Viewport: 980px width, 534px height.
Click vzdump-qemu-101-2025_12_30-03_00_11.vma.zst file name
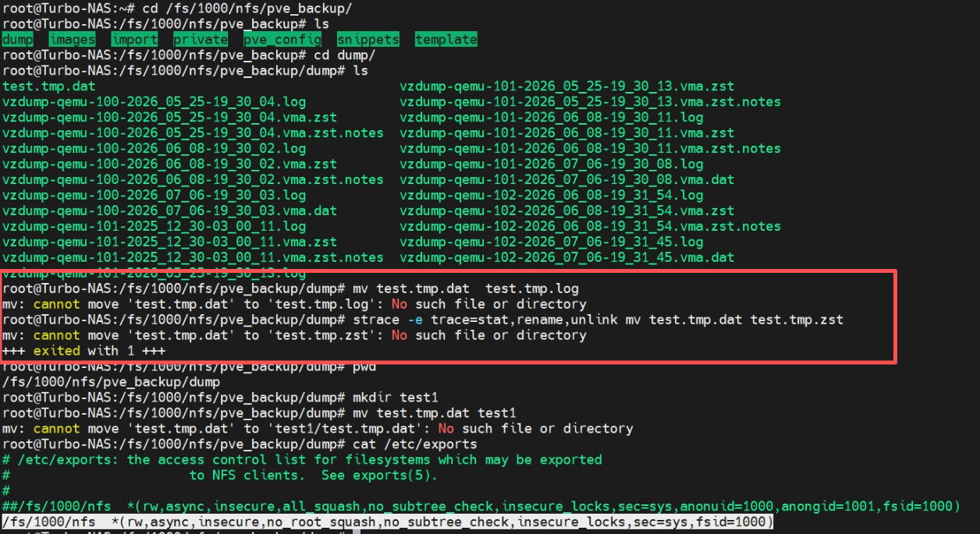[x=170, y=242]
